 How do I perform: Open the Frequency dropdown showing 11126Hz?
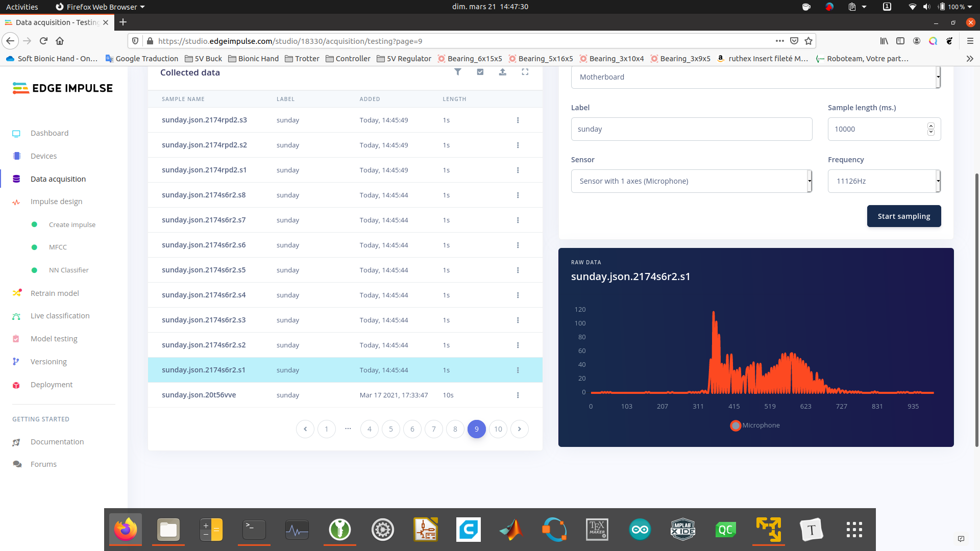(884, 181)
